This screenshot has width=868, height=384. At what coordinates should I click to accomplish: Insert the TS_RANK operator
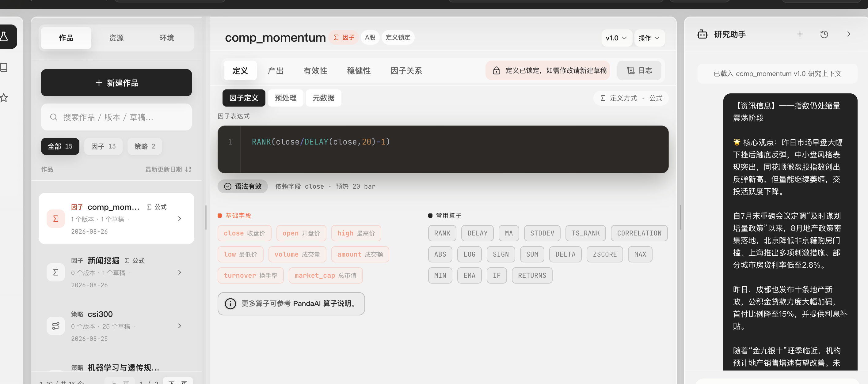click(x=586, y=233)
